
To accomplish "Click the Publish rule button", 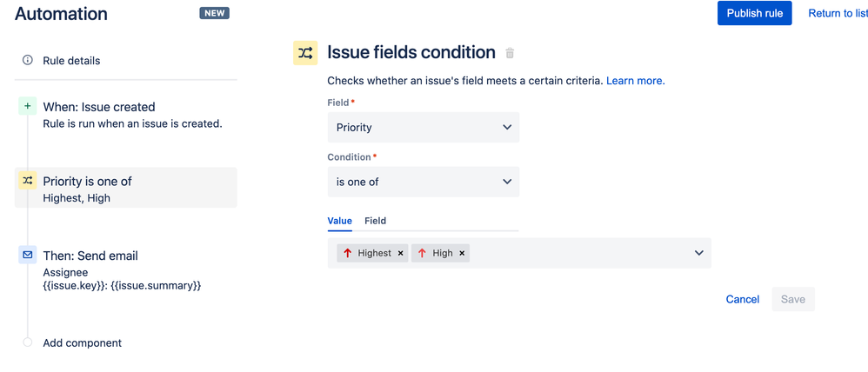I will tap(754, 13).
